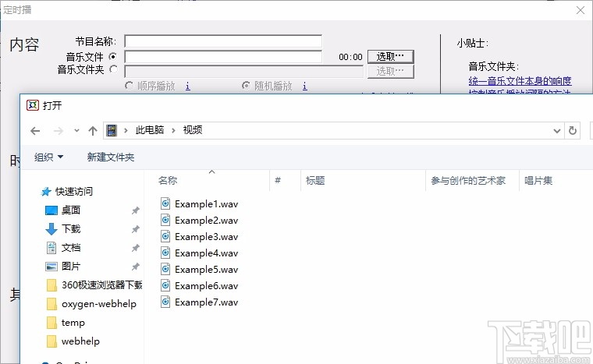Open 快速访问 in navigation pane

pyautogui.click(x=74, y=191)
